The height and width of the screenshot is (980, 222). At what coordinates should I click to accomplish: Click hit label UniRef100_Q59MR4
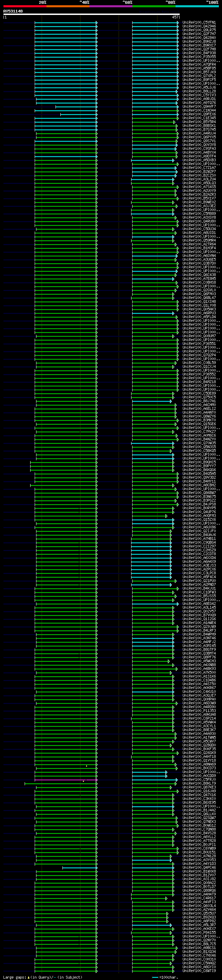click(x=199, y=241)
